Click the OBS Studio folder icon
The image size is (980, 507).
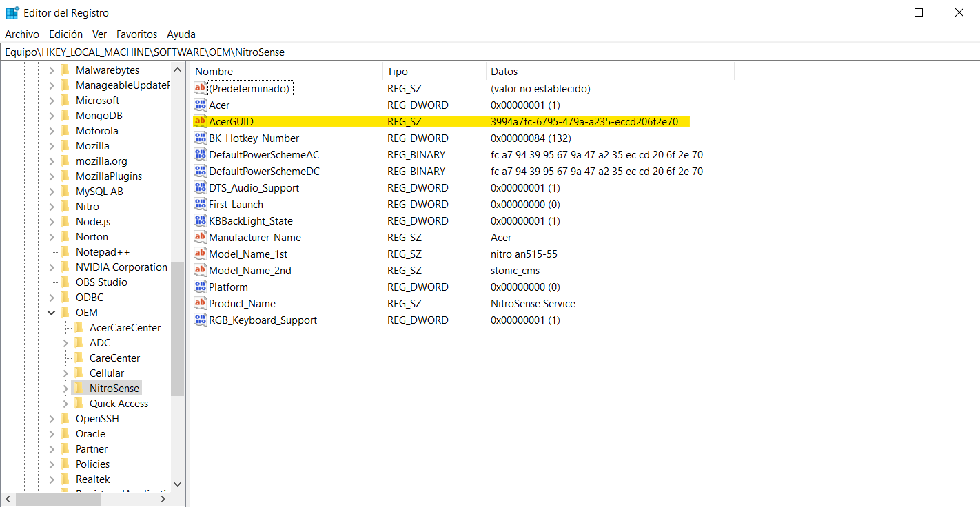[65, 282]
